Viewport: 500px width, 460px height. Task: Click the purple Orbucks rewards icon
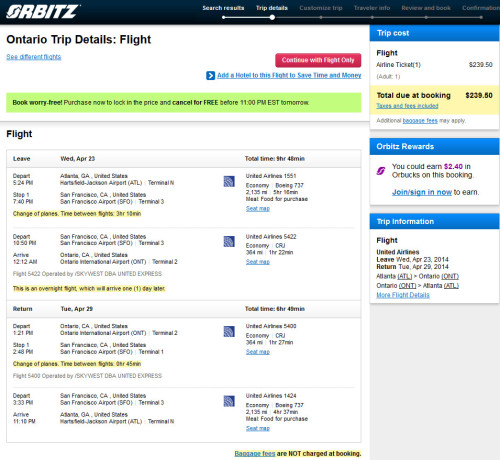(381, 171)
